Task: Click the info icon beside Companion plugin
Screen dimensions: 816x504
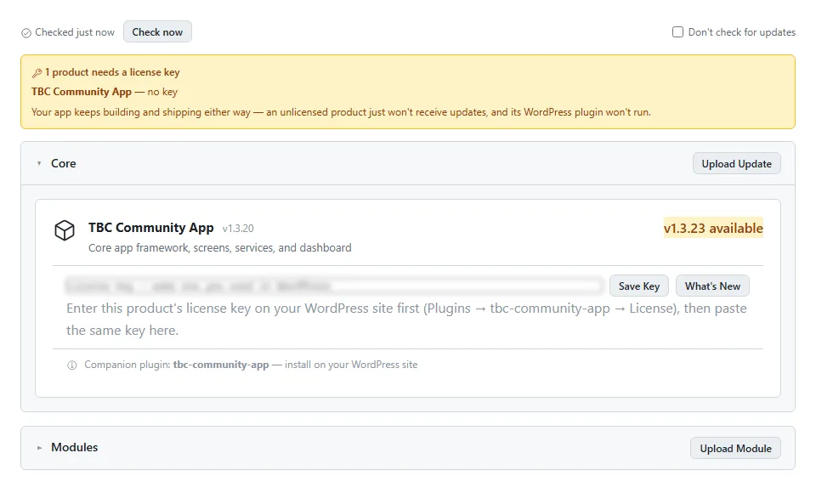Action: point(71,365)
